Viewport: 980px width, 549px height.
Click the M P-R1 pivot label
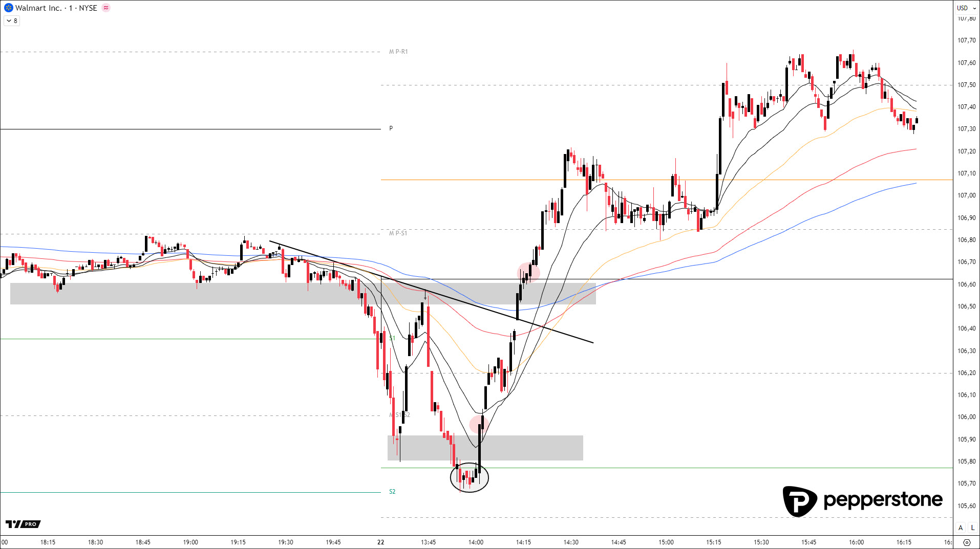398,52
